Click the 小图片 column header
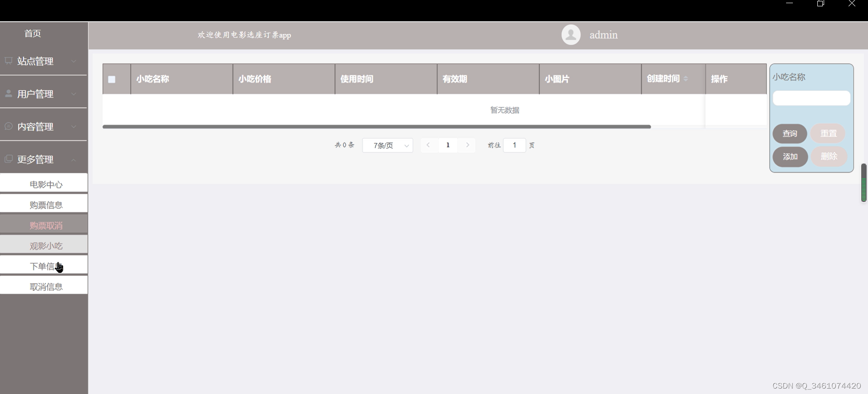This screenshot has height=394, width=868. point(590,79)
